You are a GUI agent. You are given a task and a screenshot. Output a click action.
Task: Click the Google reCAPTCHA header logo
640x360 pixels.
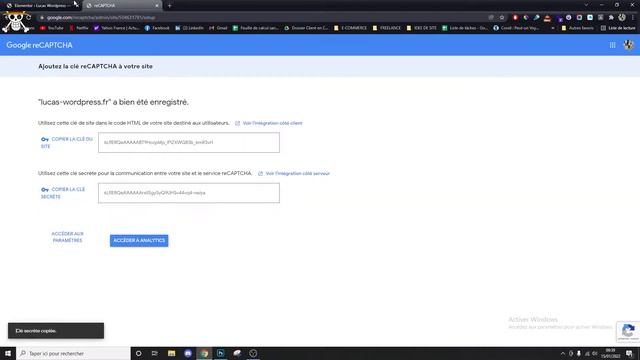point(39,45)
